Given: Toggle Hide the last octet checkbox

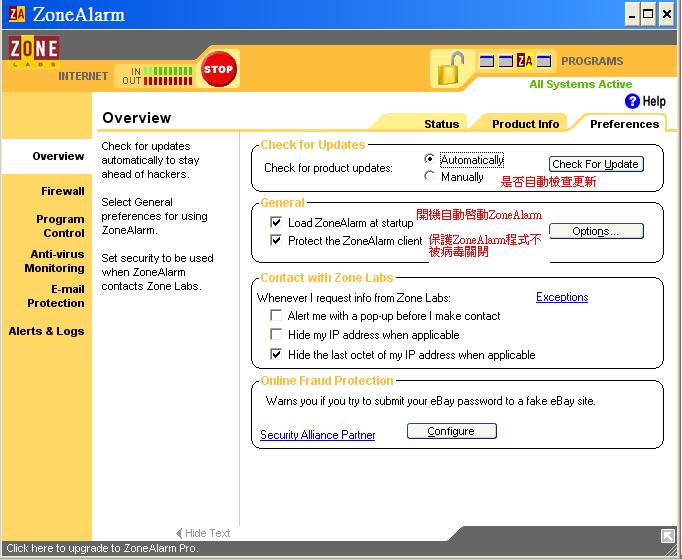Looking at the screenshot, I should point(276,354).
